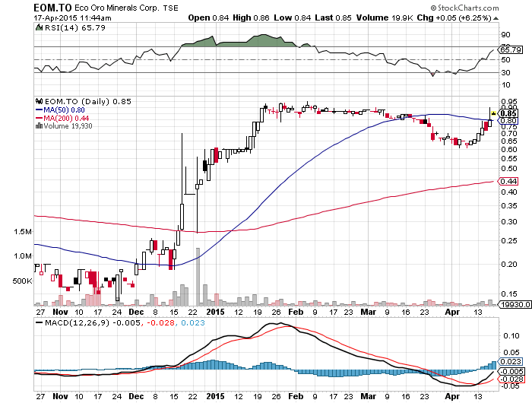Click the Feb label on price chart date axis
Viewport: 532px width, 403px height.
(296, 312)
